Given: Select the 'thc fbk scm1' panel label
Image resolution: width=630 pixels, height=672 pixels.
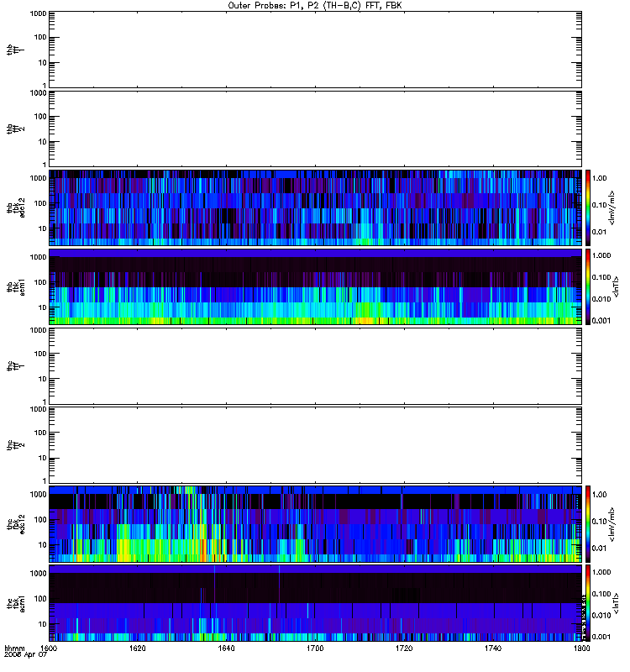Looking at the screenshot, I should (15, 603).
